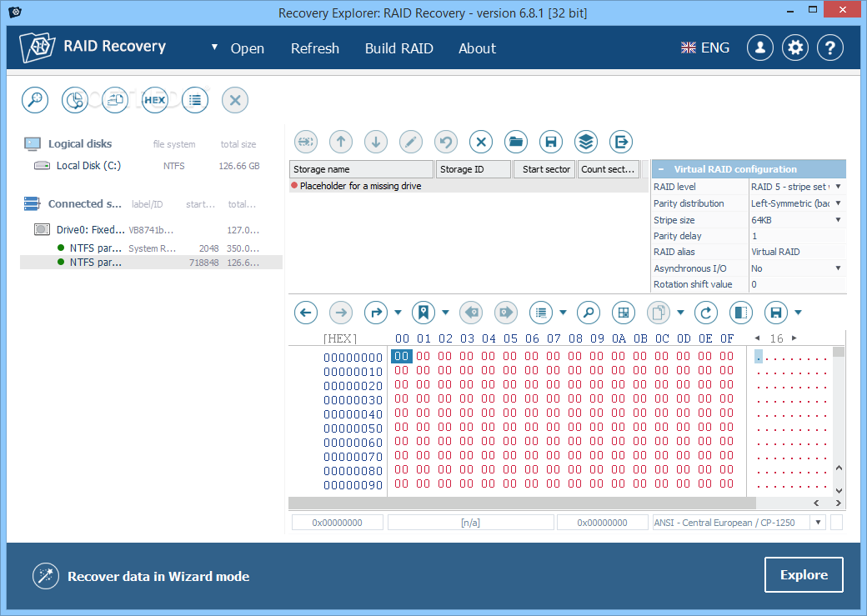Image resolution: width=867 pixels, height=616 pixels.
Task: Move component up with the up arrow
Action: click(341, 142)
